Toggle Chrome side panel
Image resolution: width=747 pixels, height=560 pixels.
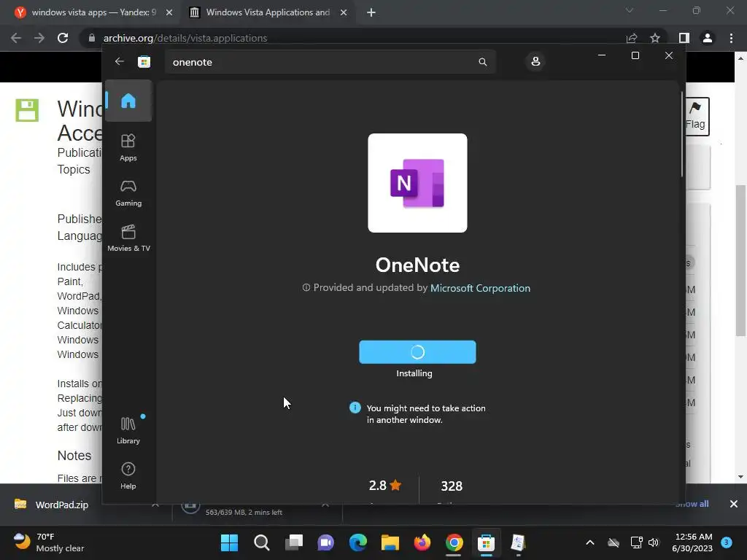(684, 38)
